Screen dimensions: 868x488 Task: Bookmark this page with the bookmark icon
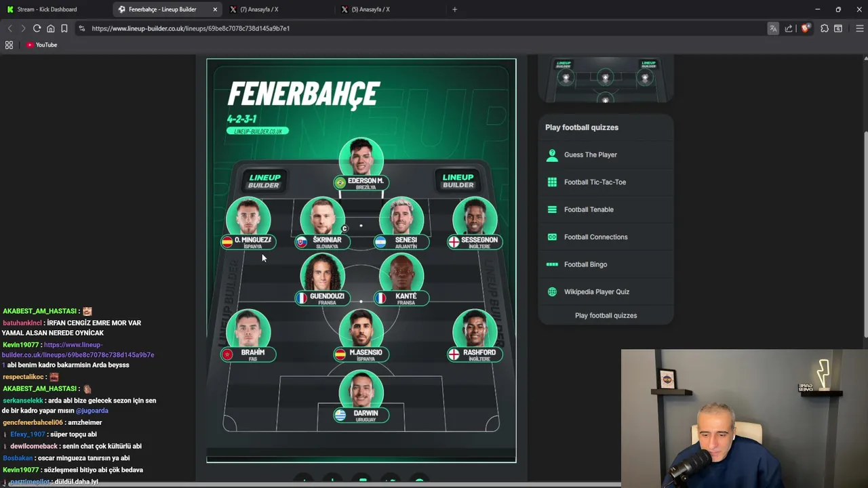(64, 28)
